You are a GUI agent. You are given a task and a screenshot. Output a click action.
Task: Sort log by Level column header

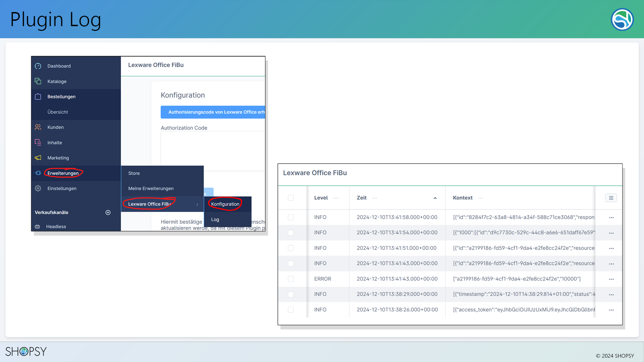click(321, 198)
